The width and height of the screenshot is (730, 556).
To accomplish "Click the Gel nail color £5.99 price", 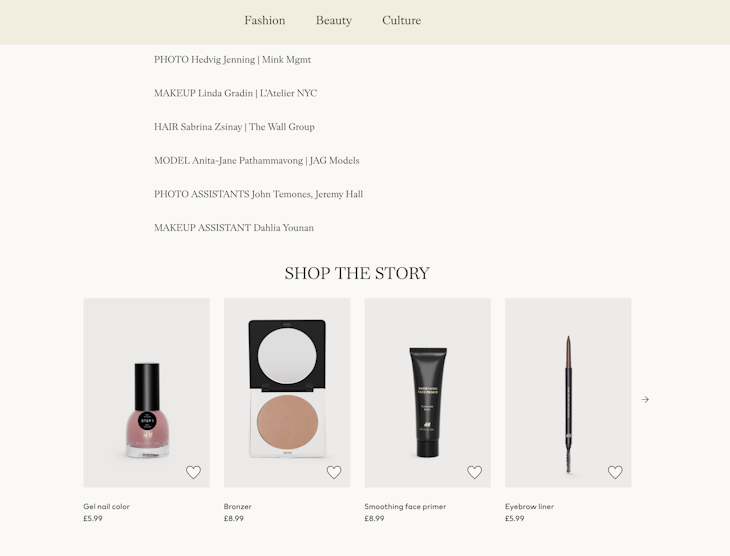I will point(93,518).
